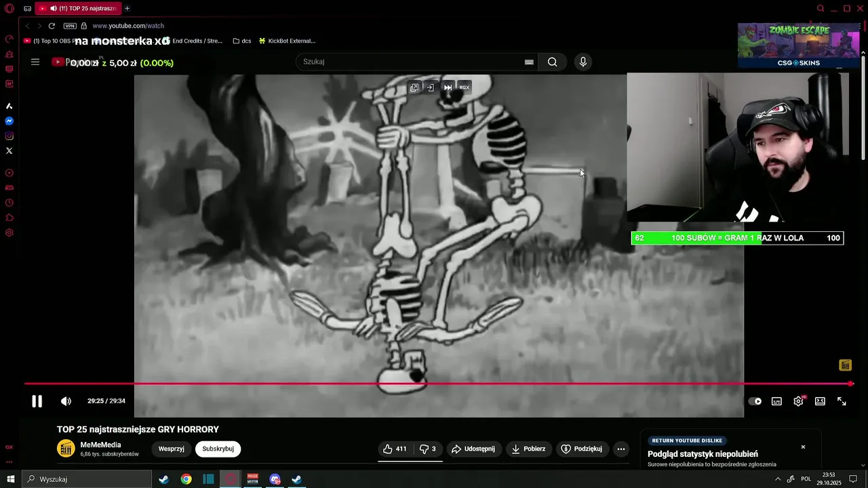868x488 pixels.
Task: Click the skip-forward icon above player
Action: (448, 87)
